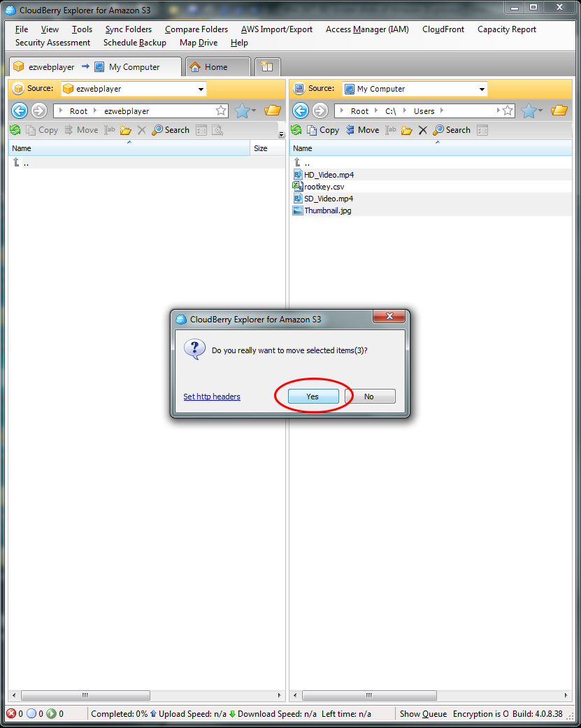Refresh the right My Computer pane
Image resolution: width=581 pixels, height=728 pixels.
(296, 130)
